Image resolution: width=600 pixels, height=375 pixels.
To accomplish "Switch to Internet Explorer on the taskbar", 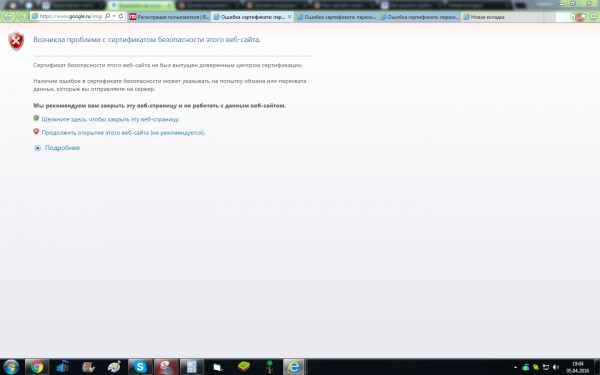I will point(294,367).
